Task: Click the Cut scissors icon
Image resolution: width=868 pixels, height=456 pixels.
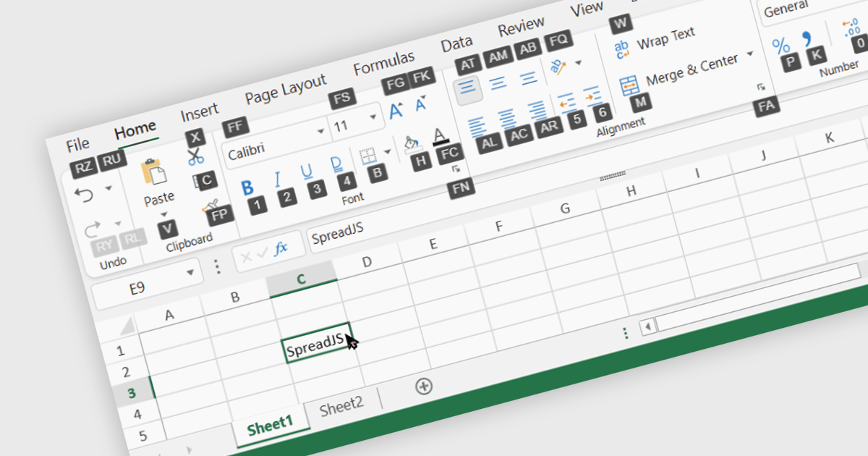Action: [195, 156]
